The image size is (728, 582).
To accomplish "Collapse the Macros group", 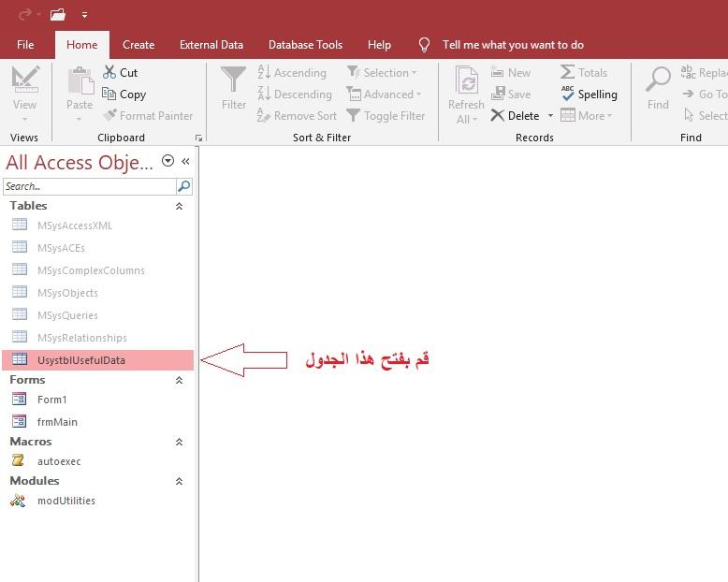I will coord(180,442).
